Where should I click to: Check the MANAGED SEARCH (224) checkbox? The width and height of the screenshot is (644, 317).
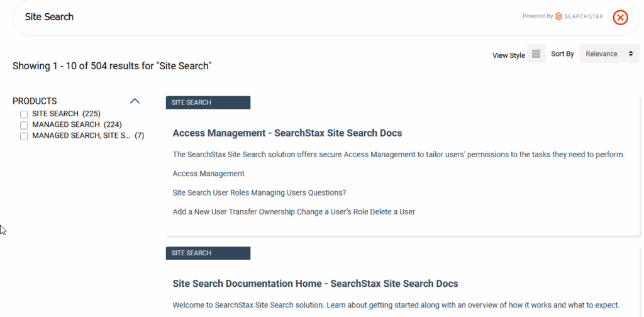[x=24, y=125]
